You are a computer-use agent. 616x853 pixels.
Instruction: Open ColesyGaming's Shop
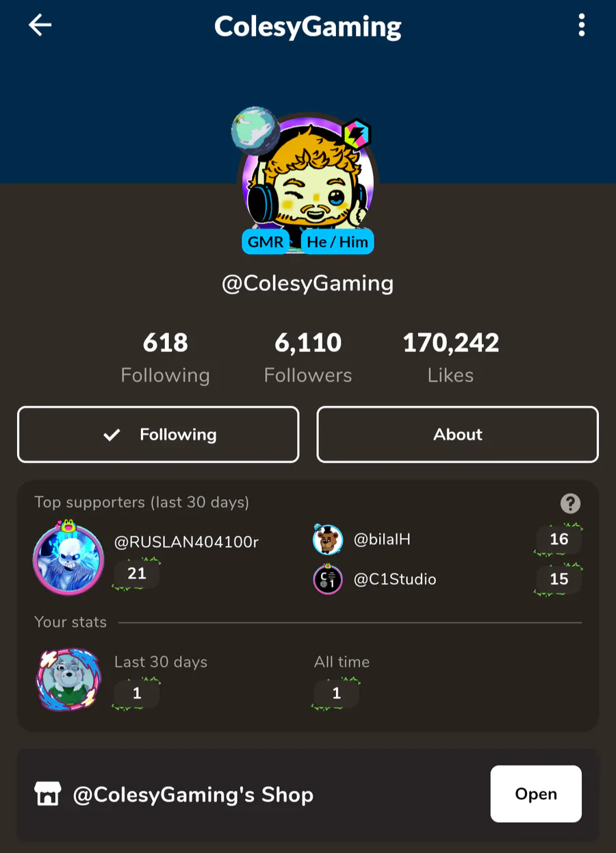[536, 794]
